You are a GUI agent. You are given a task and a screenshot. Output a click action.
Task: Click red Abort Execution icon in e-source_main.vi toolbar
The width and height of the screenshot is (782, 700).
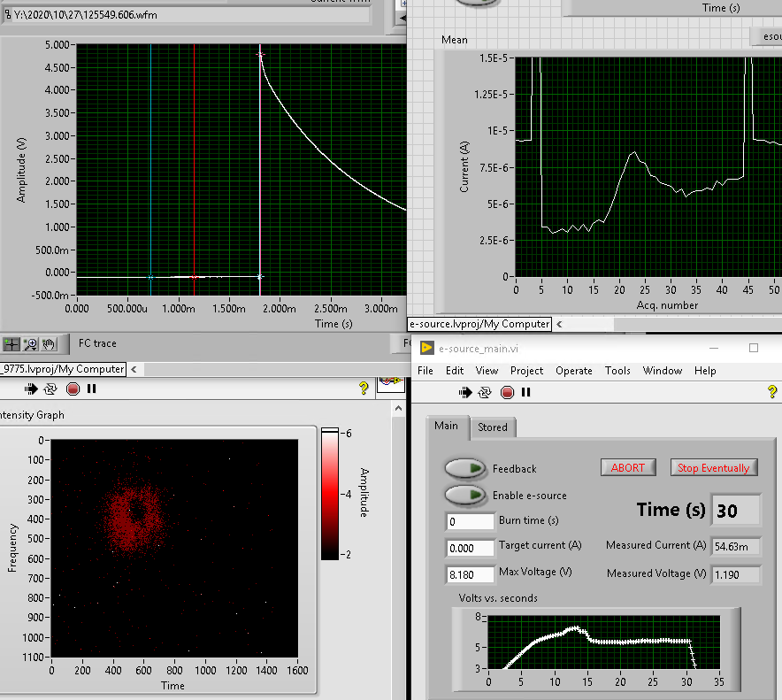point(507,391)
